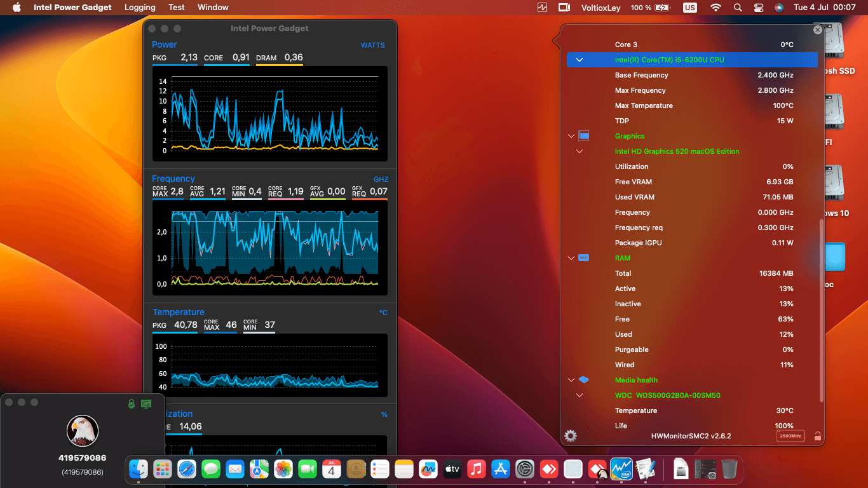Open Messages from the Dock
The height and width of the screenshot is (488, 868).
[x=211, y=469]
